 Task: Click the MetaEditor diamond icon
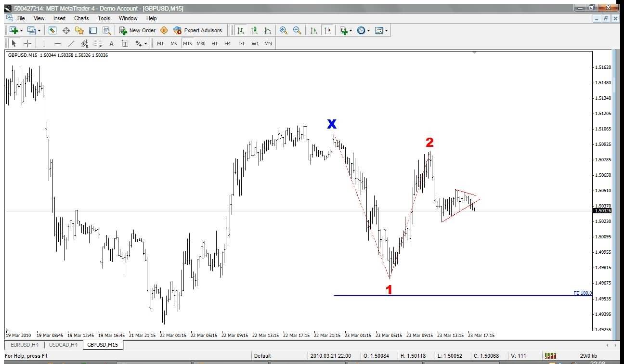[164, 30]
